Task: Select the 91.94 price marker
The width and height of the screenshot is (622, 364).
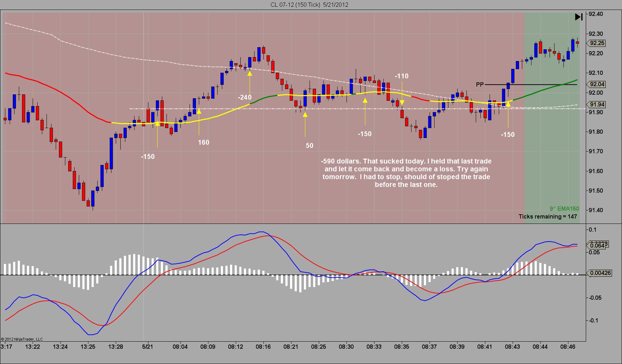Action: [596, 104]
